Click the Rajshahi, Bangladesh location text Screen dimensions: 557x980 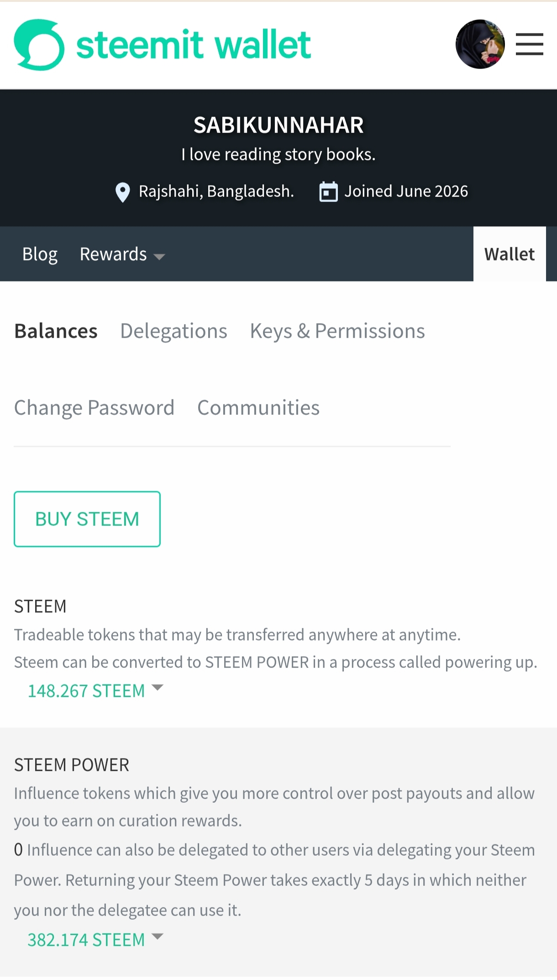[x=216, y=191]
